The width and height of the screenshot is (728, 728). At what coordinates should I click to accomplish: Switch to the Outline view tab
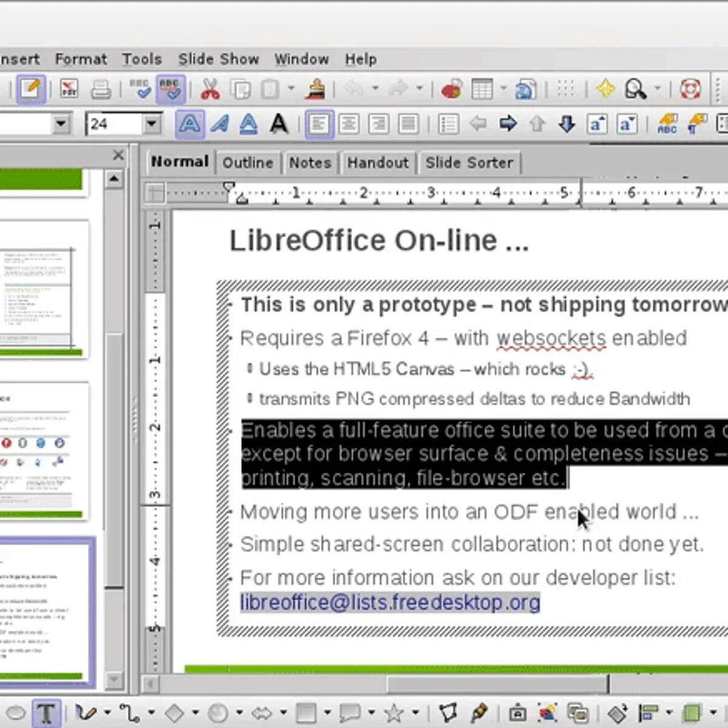coord(248,163)
